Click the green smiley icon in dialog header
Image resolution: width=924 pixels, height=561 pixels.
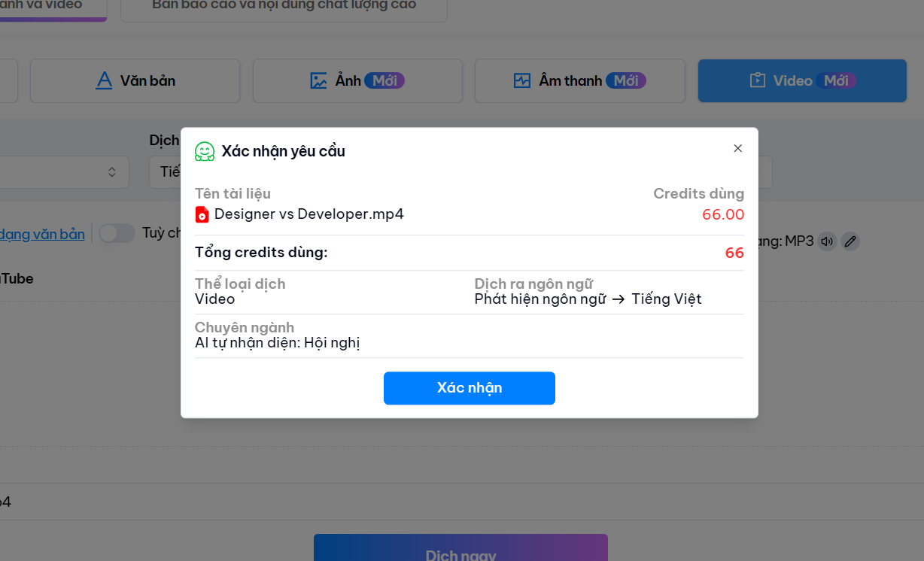coord(205,151)
